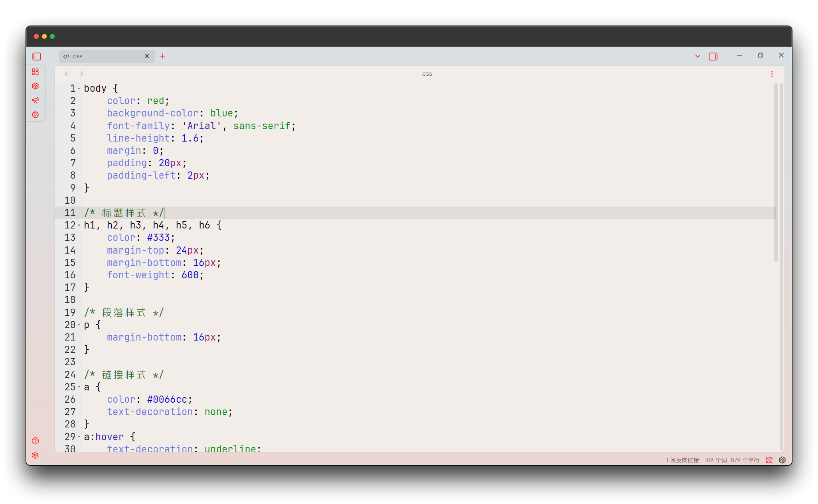Select the telescope icon in left sidebar
Image resolution: width=818 pixels, height=504 pixels.
[36, 100]
